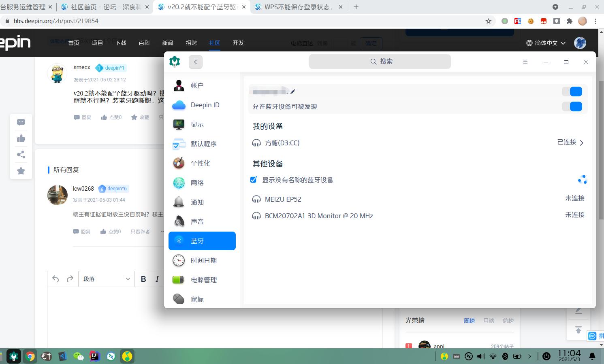Image resolution: width=604 pixels, height=364 pixels.
Task: Click the browser address bar URL
Action: (56, 21)
